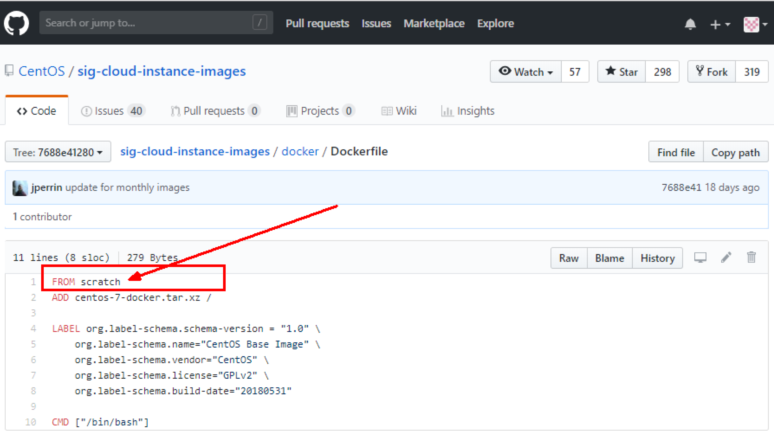774x442 pixels.
Task: Switch to the repository Pull requests tab
Action: (215, 111)
